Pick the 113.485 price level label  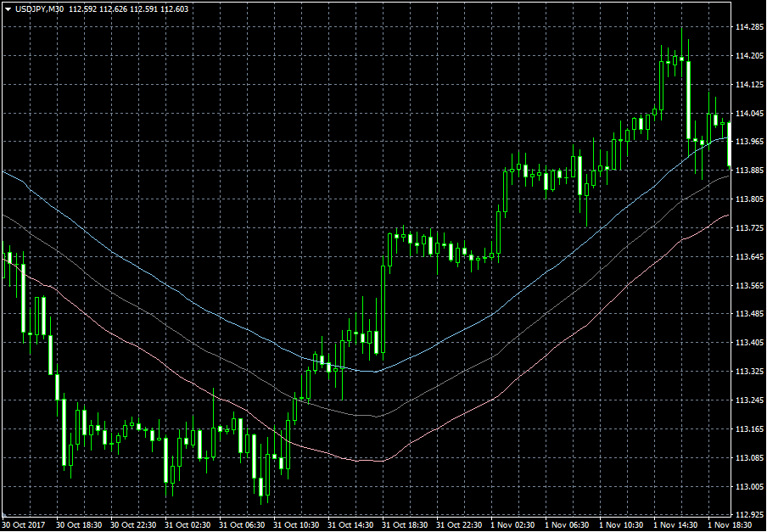point(749,315)
